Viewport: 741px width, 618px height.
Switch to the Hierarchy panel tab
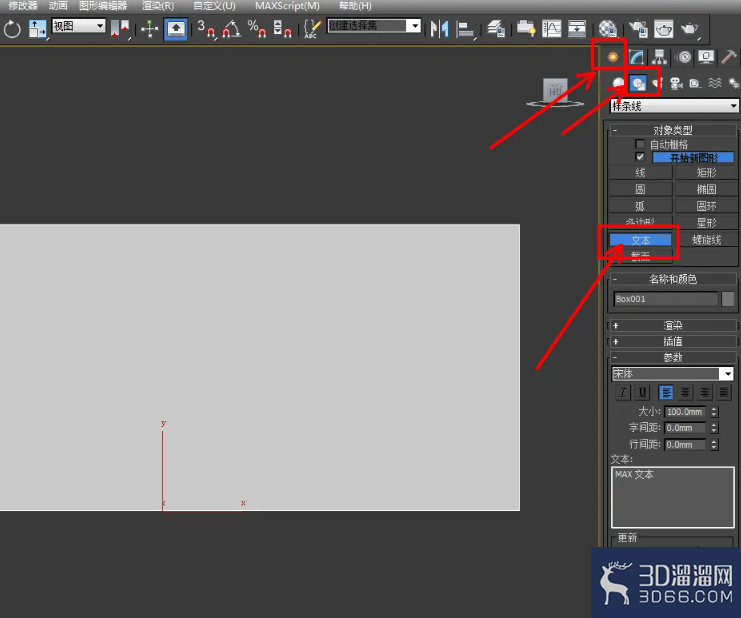[659, 57]
